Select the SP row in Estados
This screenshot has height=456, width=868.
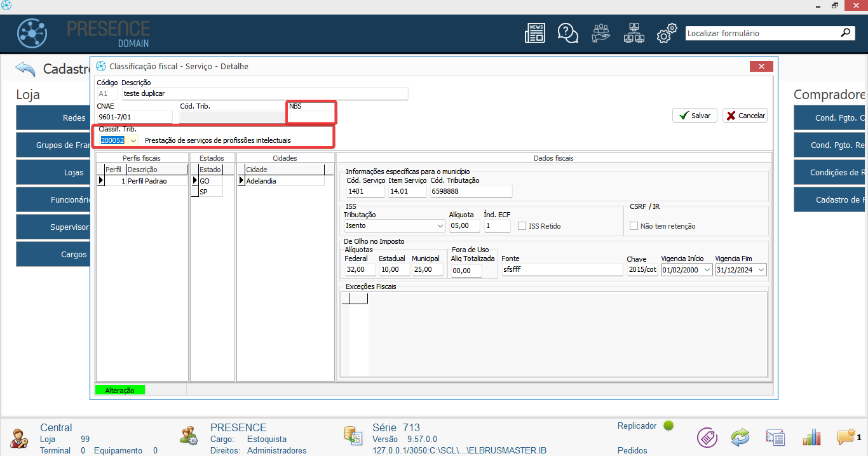210,192
